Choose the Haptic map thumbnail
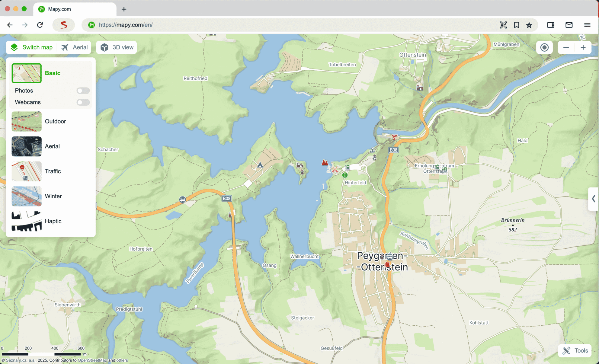This screenshot has height=364, width=599. [27, 221]
